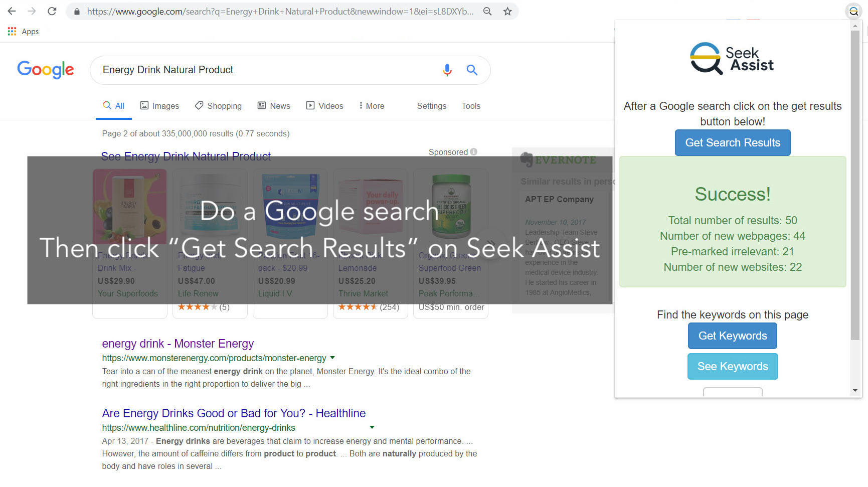The width and height of the screenshot is (868, 487).
Task: Open the Thrive Market lemonade product thumbnail
Action: coord(371,207)
